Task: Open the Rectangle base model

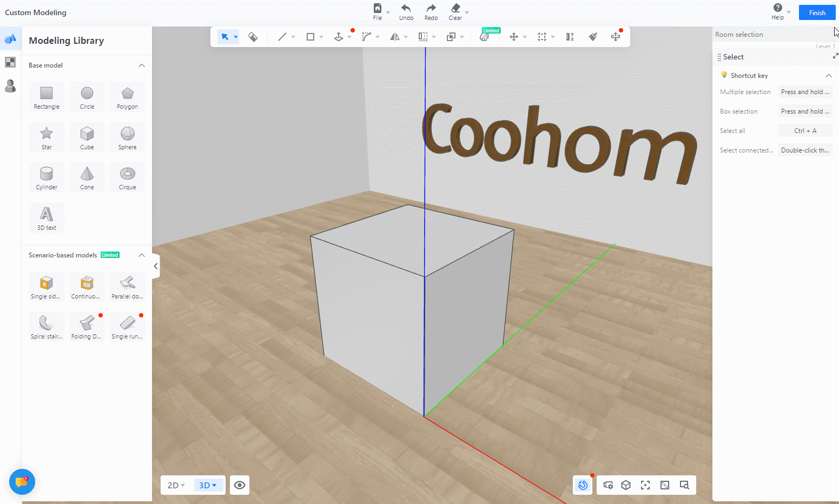Action: pos(47,97)
